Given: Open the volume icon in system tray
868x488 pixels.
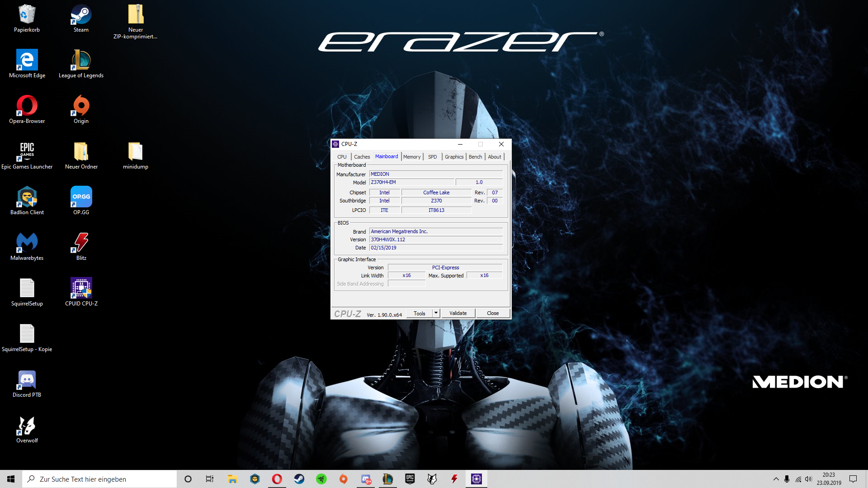Looking at the screenshot, I should tap(808, 479).
